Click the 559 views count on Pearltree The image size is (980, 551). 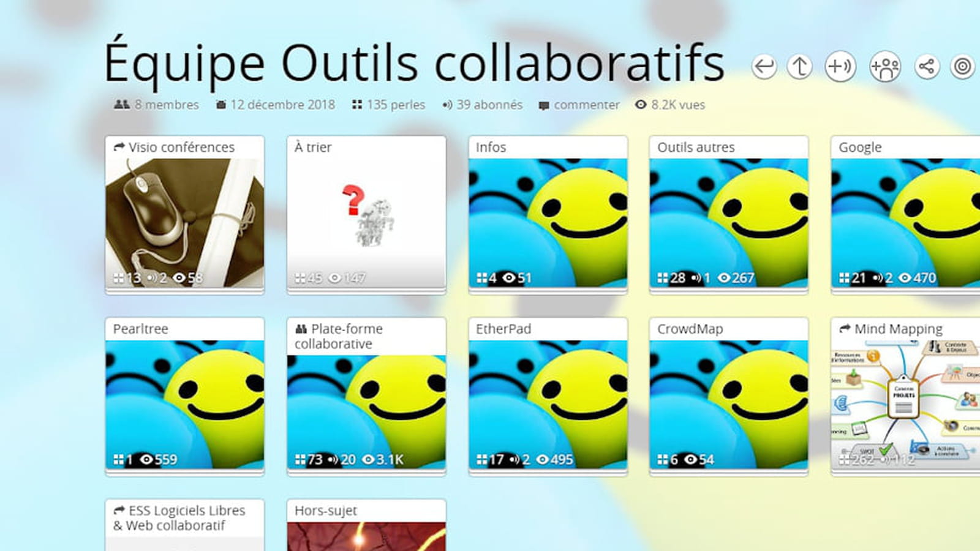pos(166,459)
